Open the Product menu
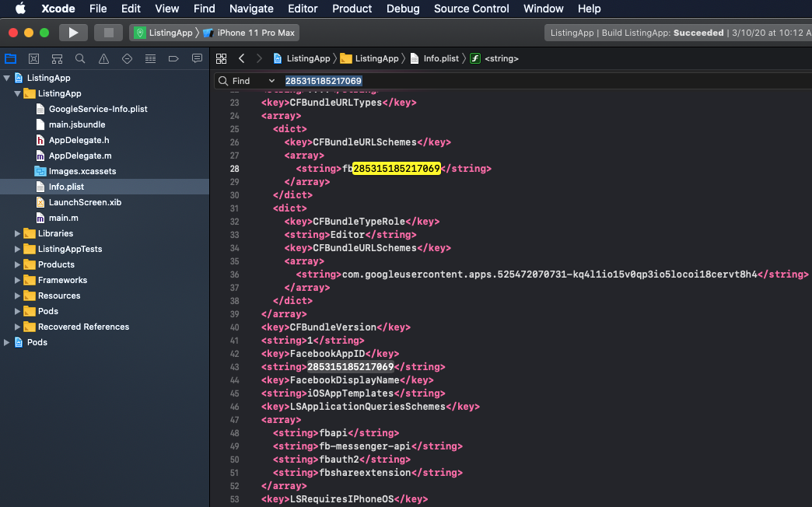 tap(352, 9)
